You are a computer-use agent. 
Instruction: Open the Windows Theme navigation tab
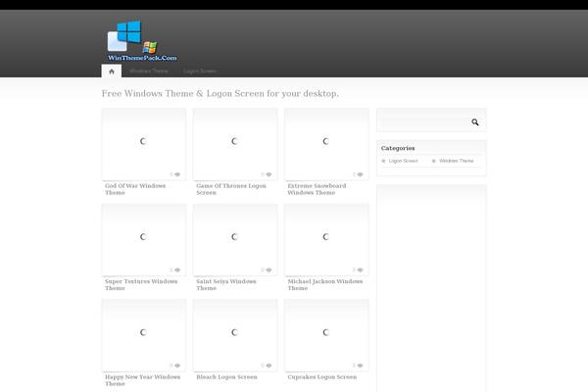(x=149, y=71)
